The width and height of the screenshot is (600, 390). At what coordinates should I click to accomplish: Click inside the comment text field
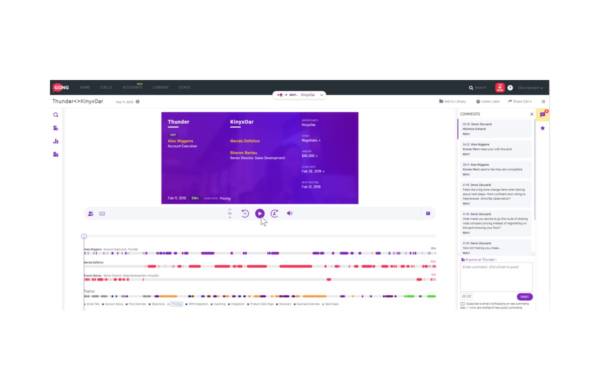(496, 277)
